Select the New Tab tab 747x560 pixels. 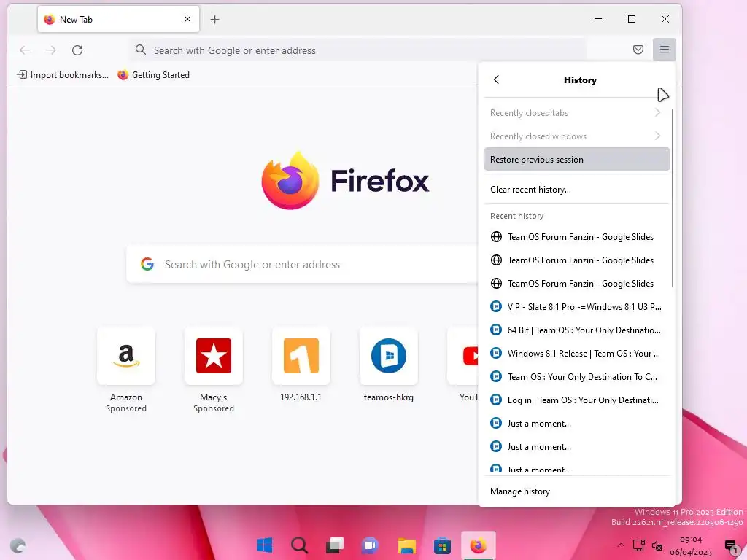(119, 19)
